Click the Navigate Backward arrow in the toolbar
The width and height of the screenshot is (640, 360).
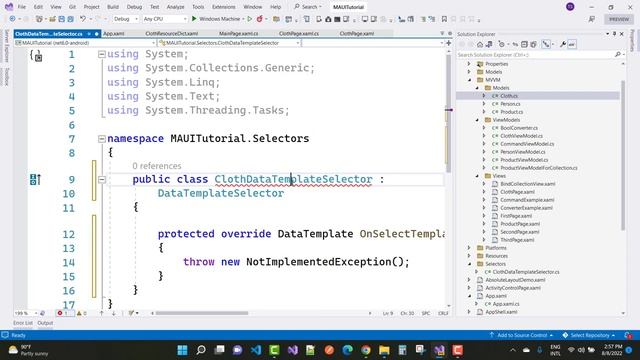point(12,19)
